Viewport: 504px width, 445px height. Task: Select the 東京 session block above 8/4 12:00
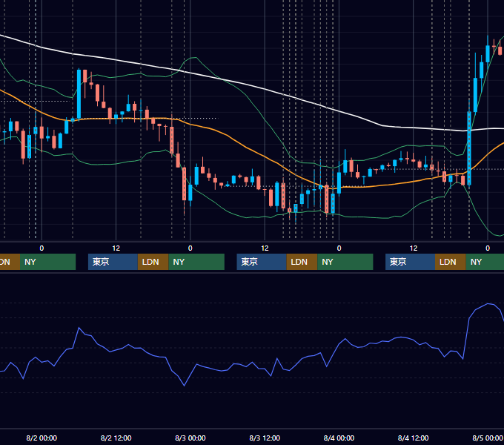[410, 262]
